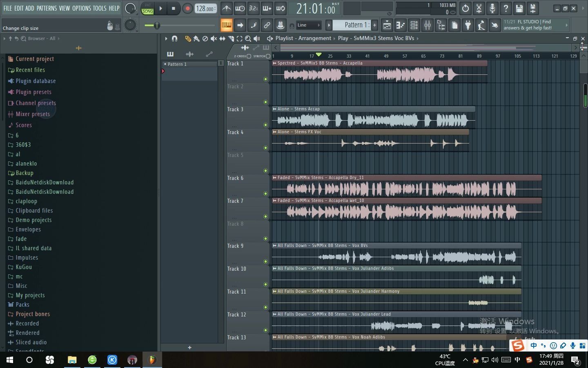Select the Mute tool in playlist toolbar
Image resolution: width=588 pixels, height=368 pixels.
tap(214, 38)
